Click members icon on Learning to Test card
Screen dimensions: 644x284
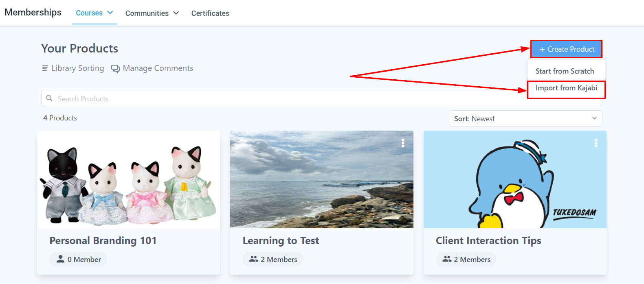point(254,259)
